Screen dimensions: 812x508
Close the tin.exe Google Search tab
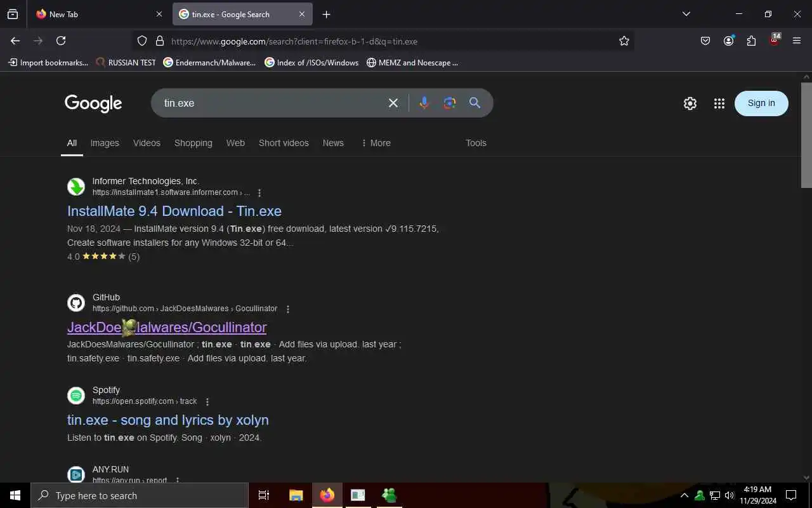pos(302,14)
